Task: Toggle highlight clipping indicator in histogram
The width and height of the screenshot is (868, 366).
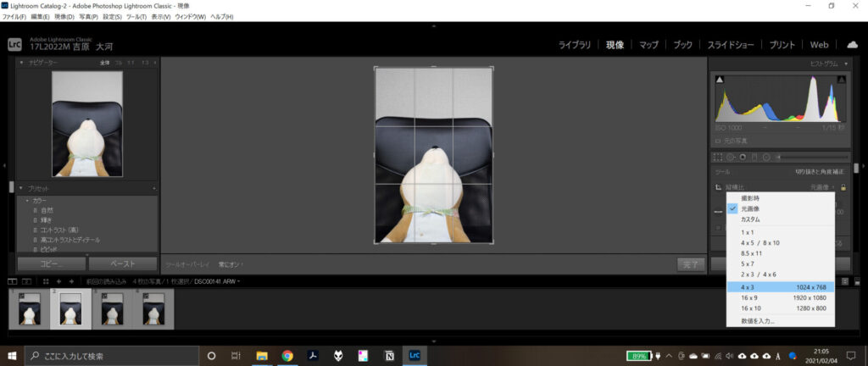Action: point(842,80)
